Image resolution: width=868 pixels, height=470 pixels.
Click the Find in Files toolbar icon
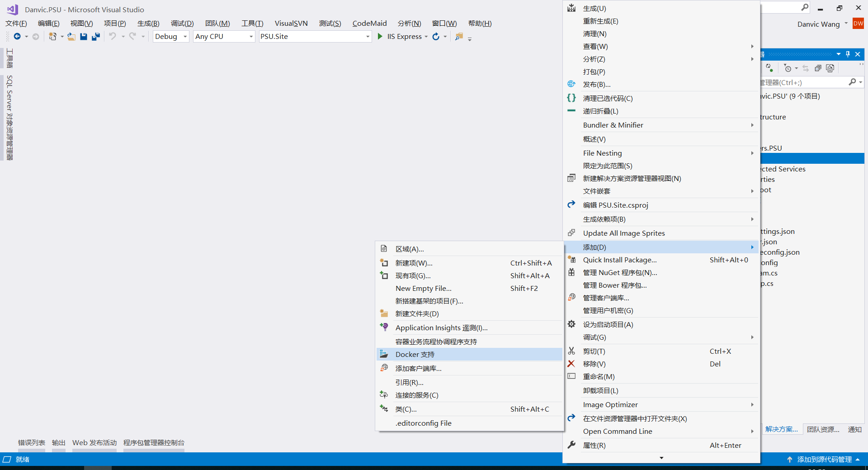[459, 36]
